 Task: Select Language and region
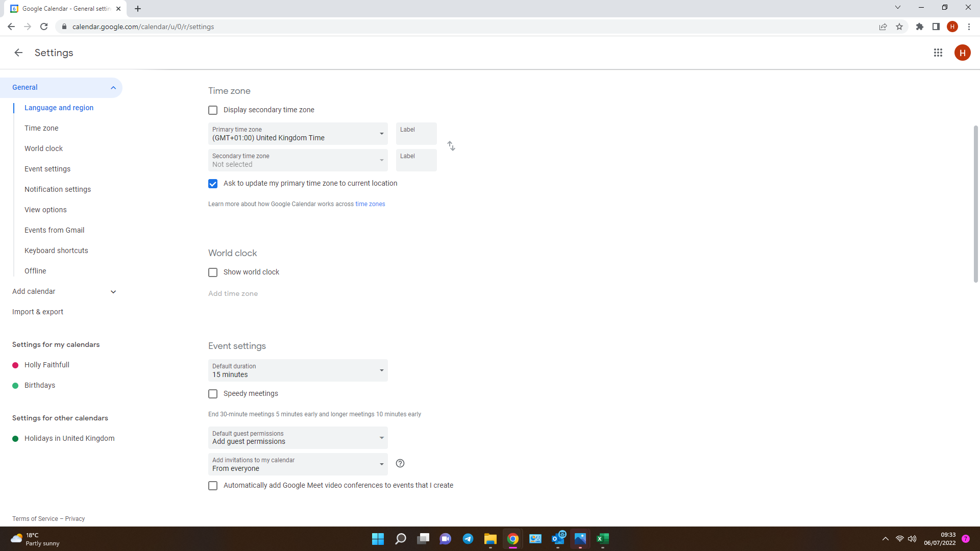tap(59, 108)
